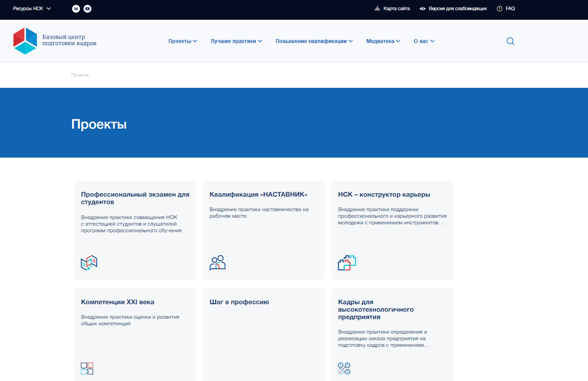Click the FAQ question mark icon
The width and height of the screenshot is (588, 381).
pos(499,9)
